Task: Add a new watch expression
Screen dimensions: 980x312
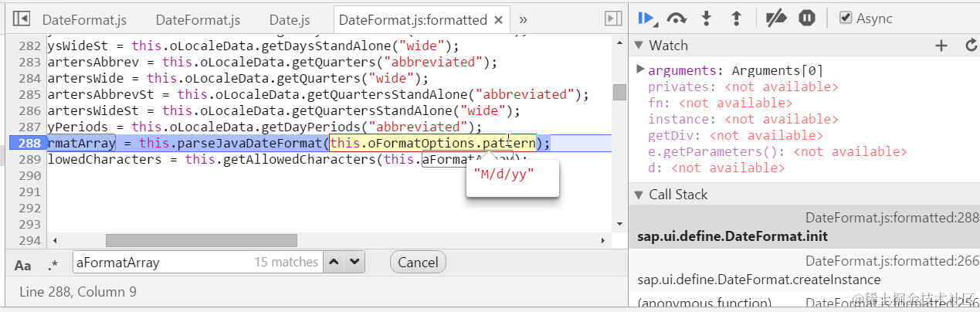Action: [x=941, y=46]
